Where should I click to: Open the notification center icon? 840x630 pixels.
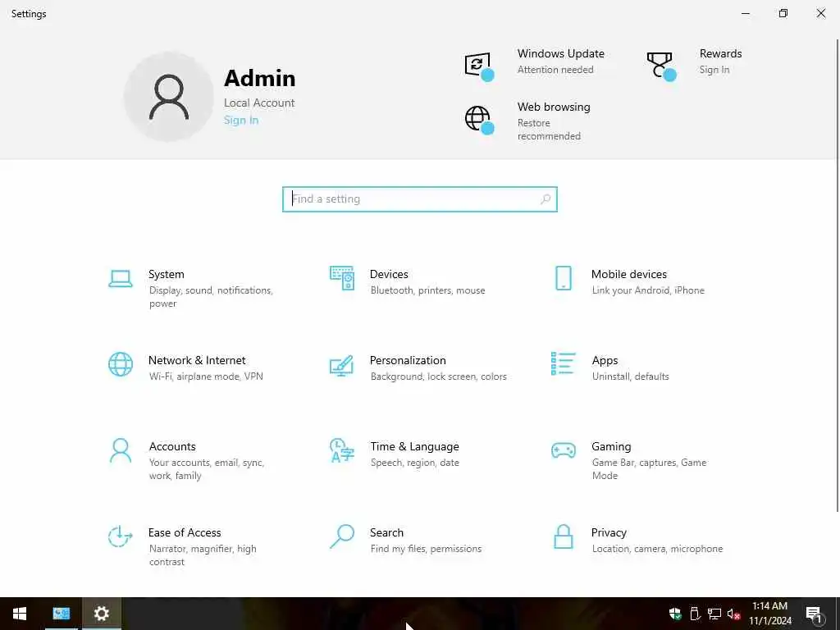(x=813, y=614)
